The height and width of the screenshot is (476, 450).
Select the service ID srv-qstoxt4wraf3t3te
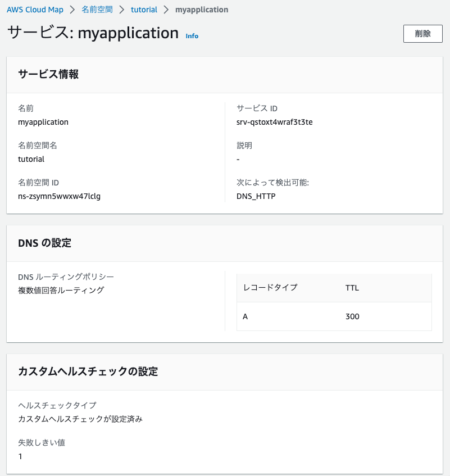[274, 122]
